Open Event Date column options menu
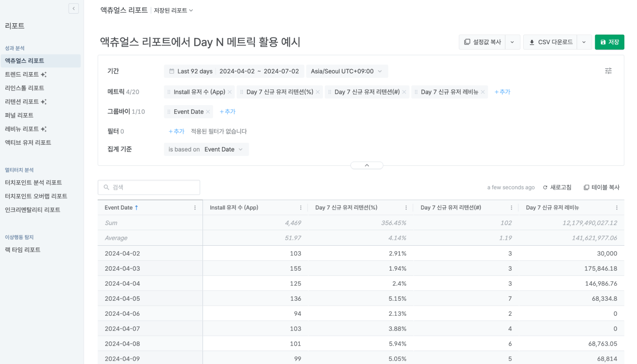The image size is (637, 364). coord(195,207)
